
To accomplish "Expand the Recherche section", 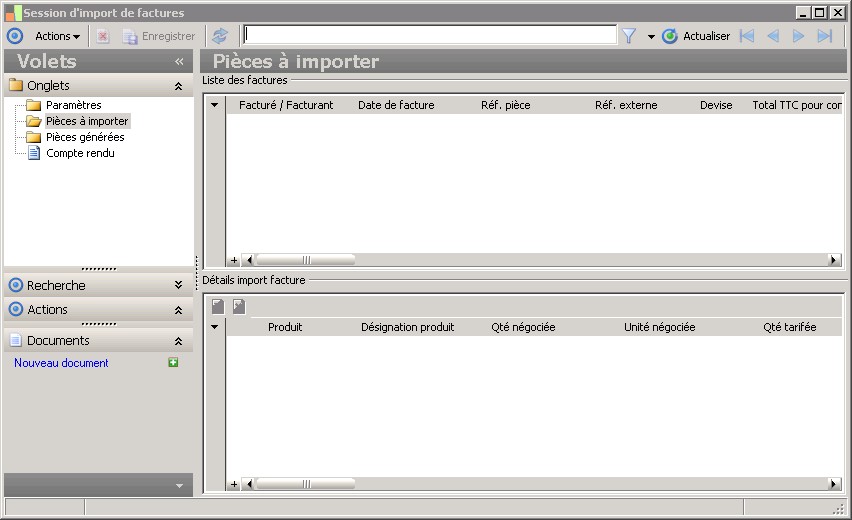I will click(178, 286).
